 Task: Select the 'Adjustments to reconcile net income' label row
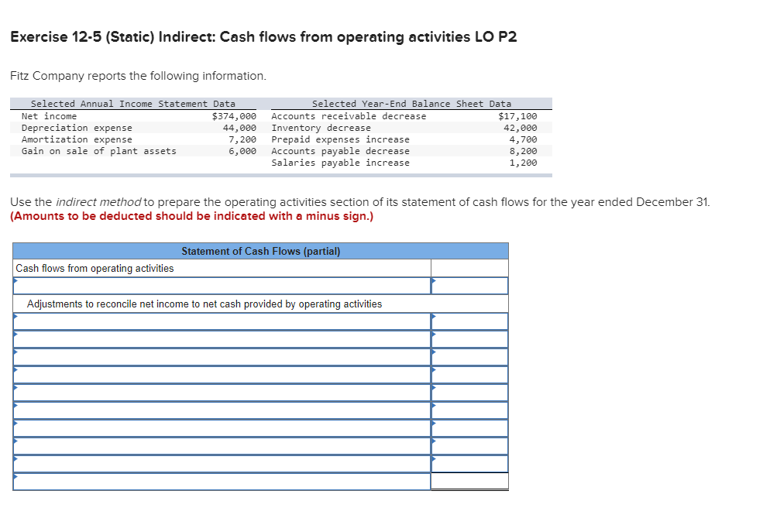click(201, 304)
